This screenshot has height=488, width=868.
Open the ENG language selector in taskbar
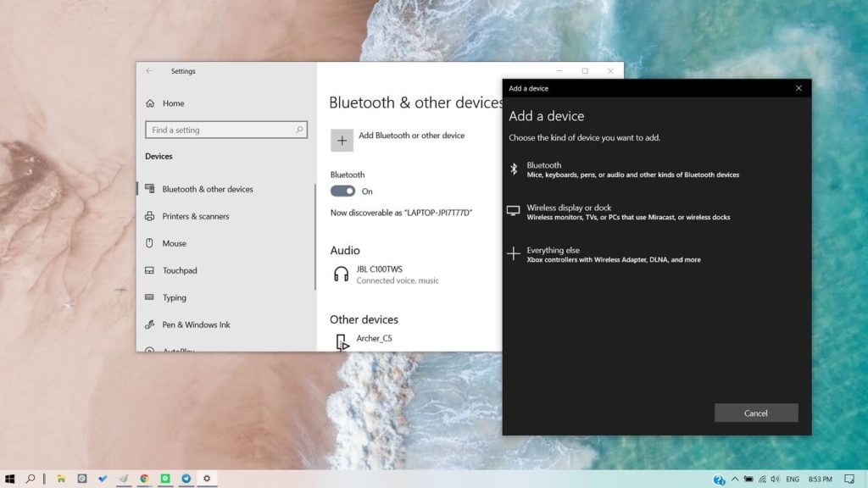point(793,480)
